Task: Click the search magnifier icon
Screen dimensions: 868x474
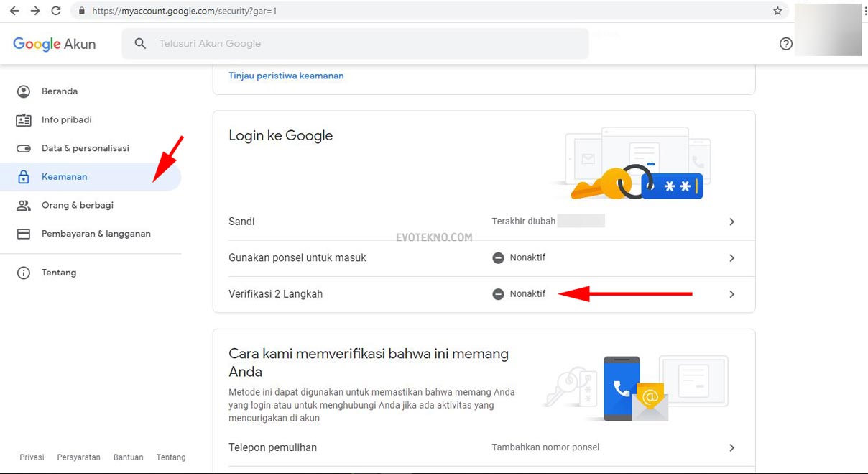Action: [x=140, y=44]
